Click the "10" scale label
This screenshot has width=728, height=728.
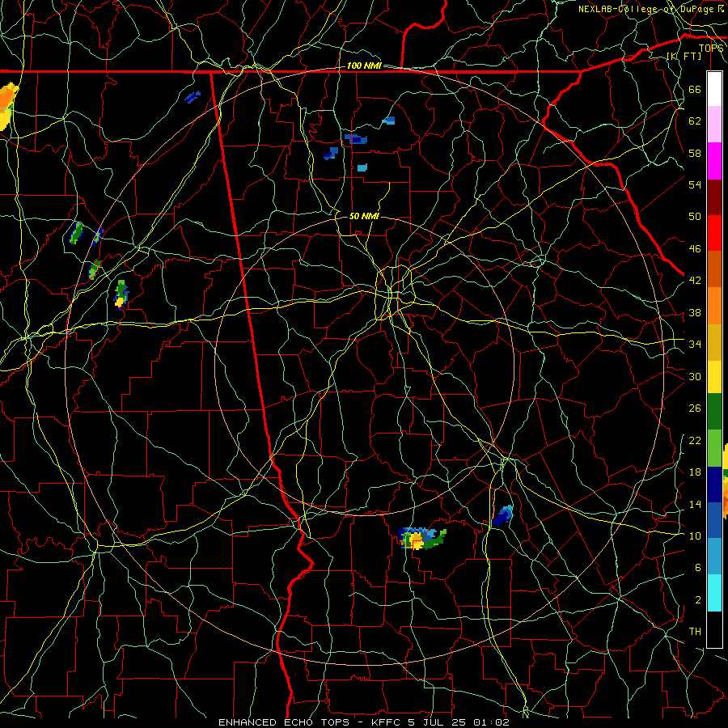695,535
